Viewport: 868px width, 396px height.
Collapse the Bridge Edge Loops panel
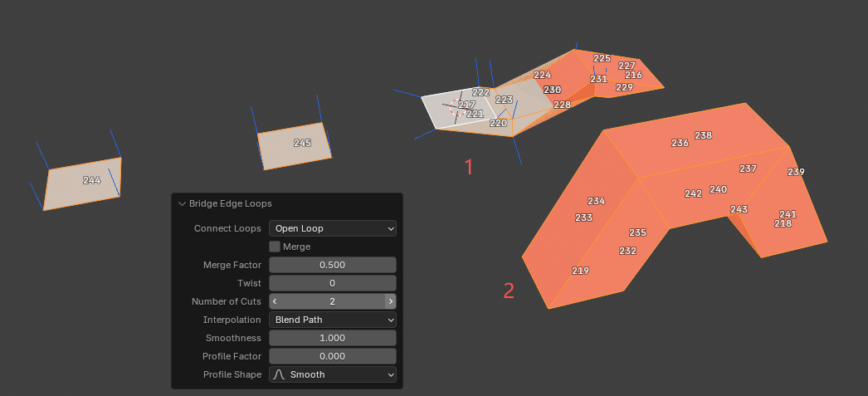click(182, 204)
